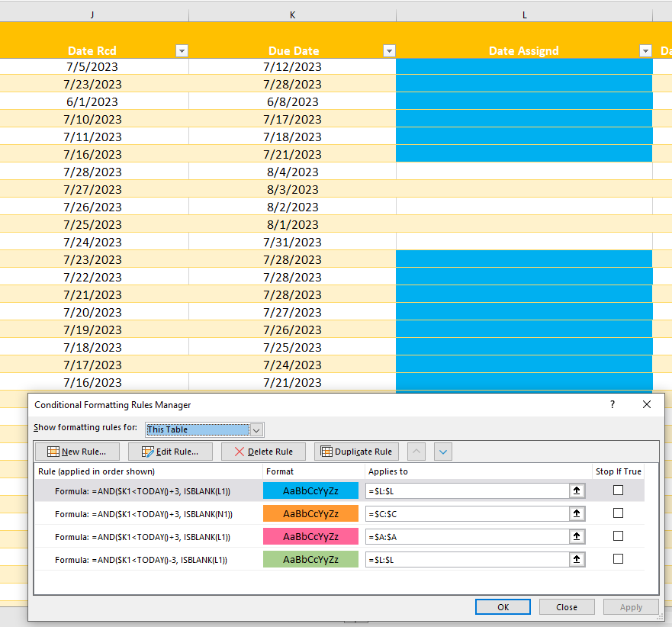Screen dimensions: 672x627
Task: Check Stop If True for the last rule
Action: click(619, 558)
